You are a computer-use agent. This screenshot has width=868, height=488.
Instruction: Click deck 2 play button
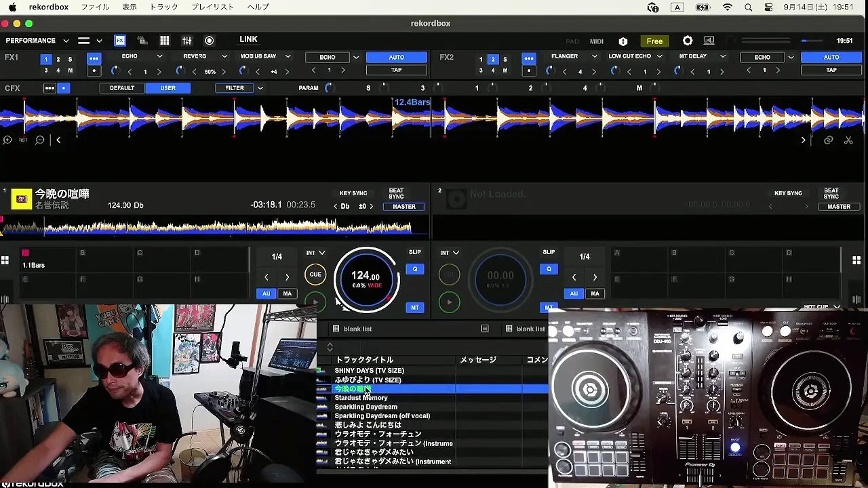pos(449,302)
